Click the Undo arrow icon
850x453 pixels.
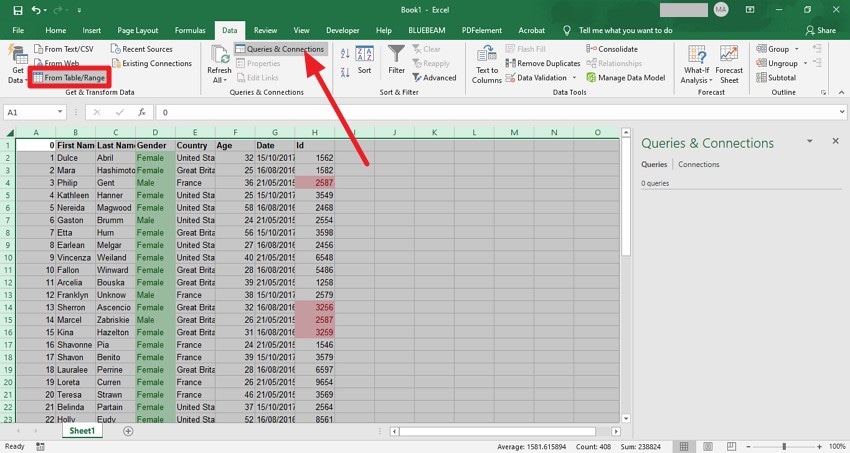click(36, 10)
